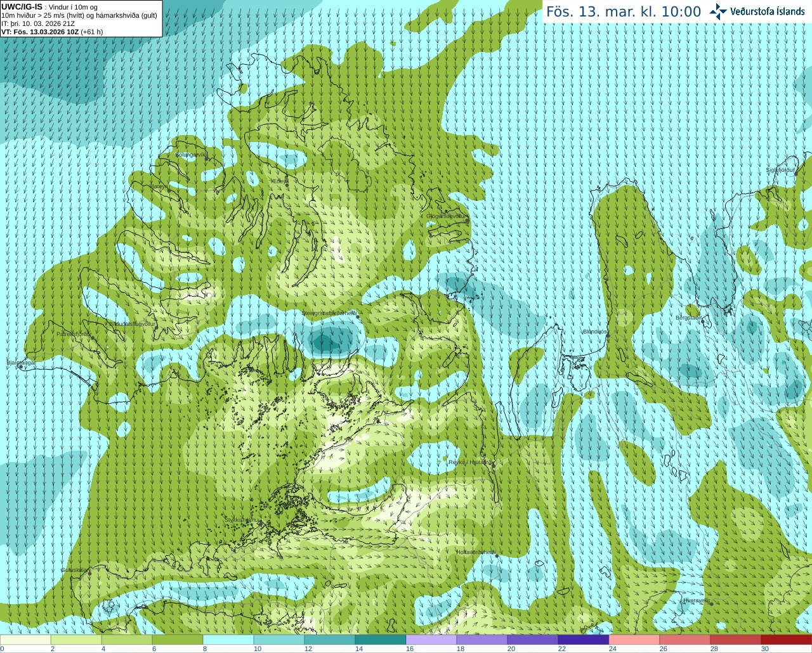Image resolution: width=812 pixels, height=653 pixels.
Task: Select the Bergstaðir station marker
Action: [x=702, y=321]
